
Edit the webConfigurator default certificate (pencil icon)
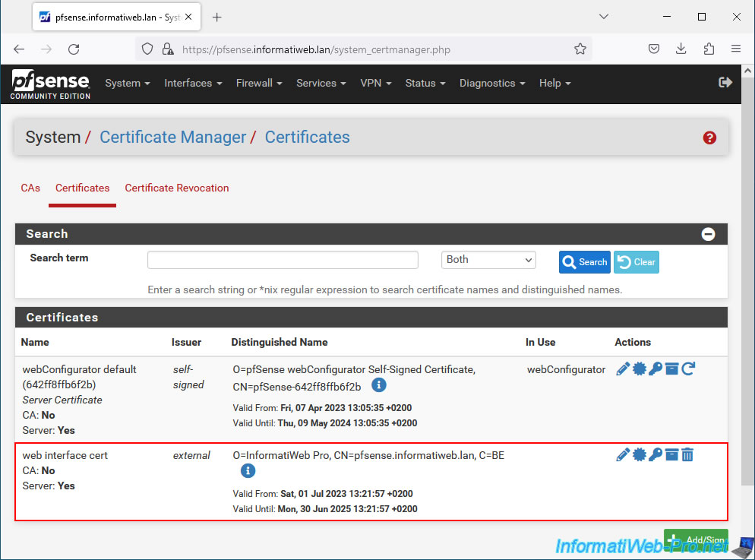pyautogui.click(x=623, y=369)
